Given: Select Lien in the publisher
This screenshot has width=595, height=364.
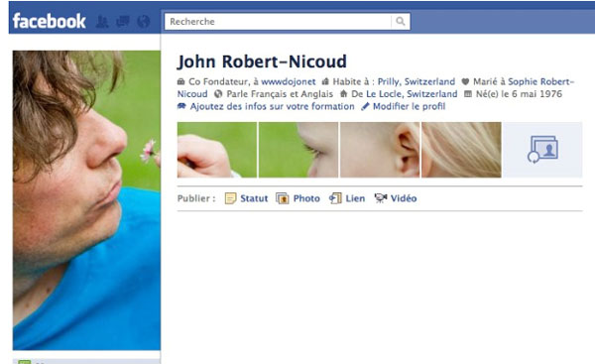Looking at the screenshot, I should coord(355,198).
